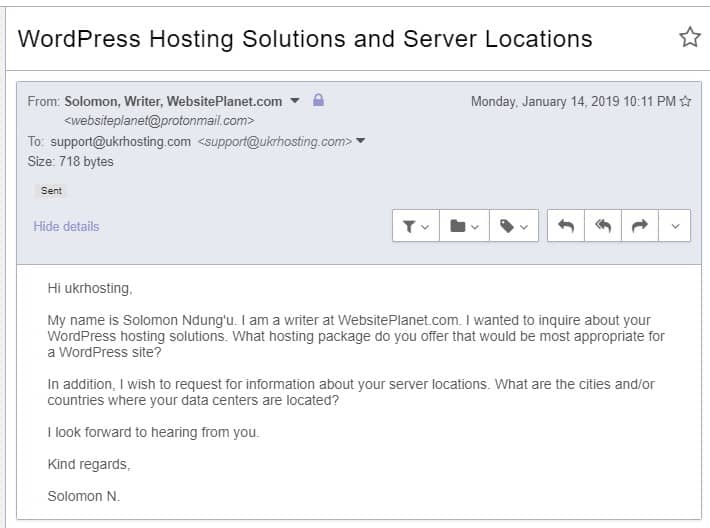
Task: Open the filter funnel dropdown
Action: pyautogui.click(x=416, y=226)
